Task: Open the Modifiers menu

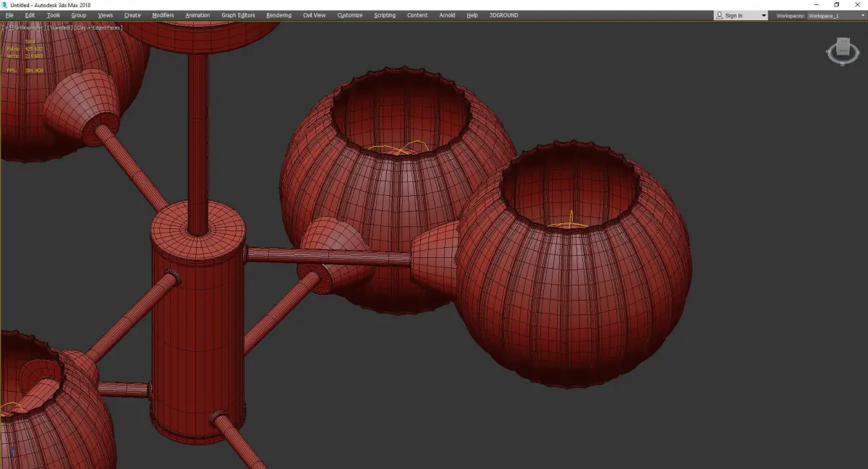Action: pos(163,15)
